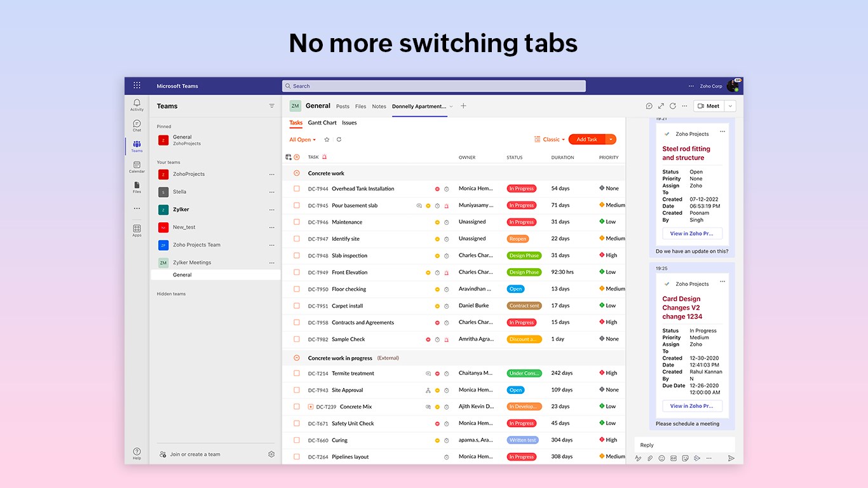This screenshot has width=868, height=488.
Task: Open the Classic view dropdown
Action: 550,140
